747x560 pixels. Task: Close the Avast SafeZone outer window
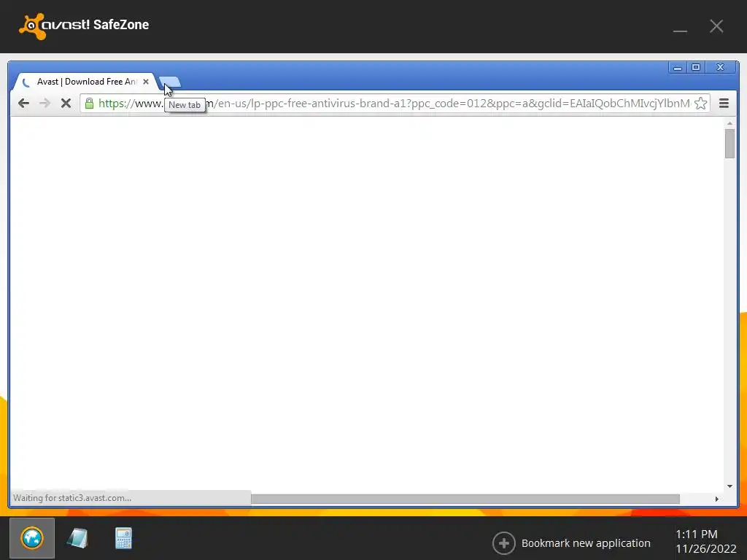coord(716,26)
